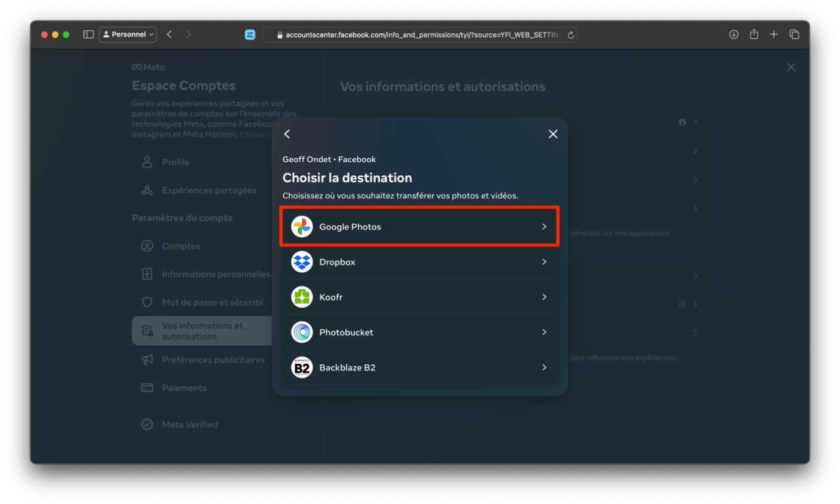The image size is (840, 504).
Task: Open chevron arrow on Dropbox row
Action: coord(544,262)
